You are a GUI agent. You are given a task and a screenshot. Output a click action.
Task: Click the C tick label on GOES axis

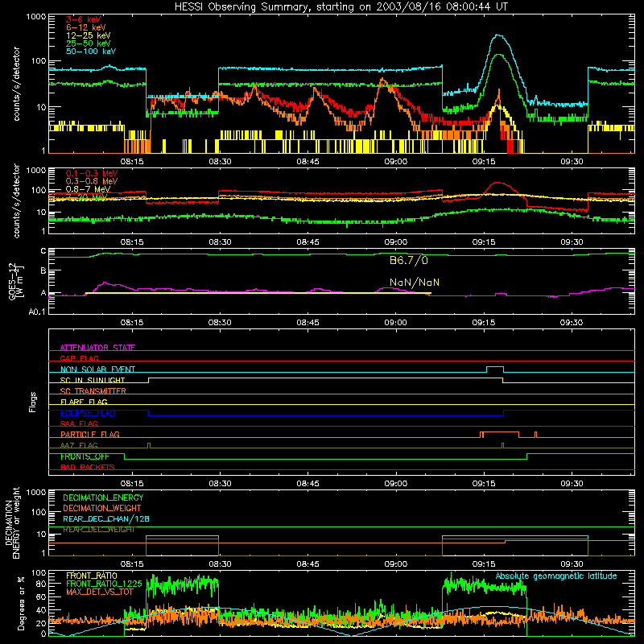[43, 251]
